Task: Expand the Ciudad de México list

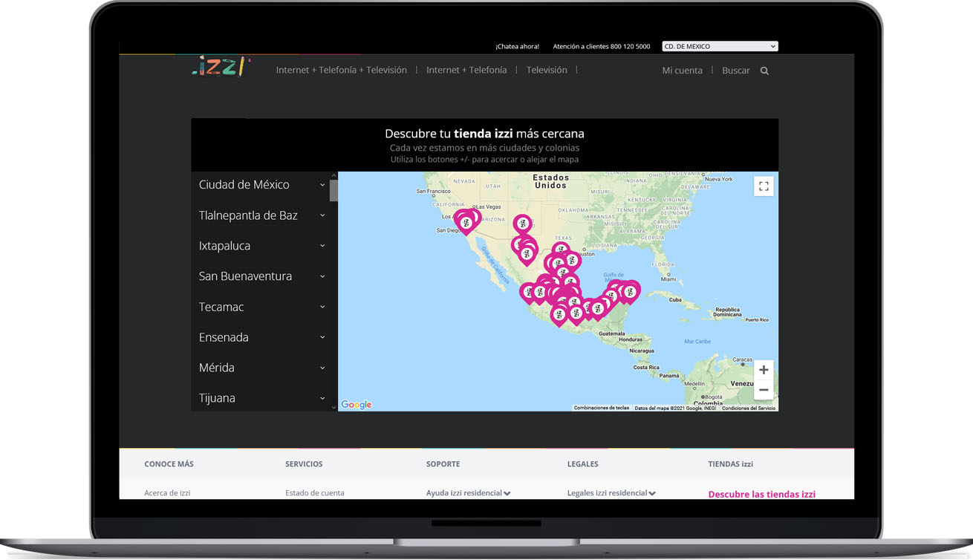Action: pyautogui.click(x=261, y=185)
